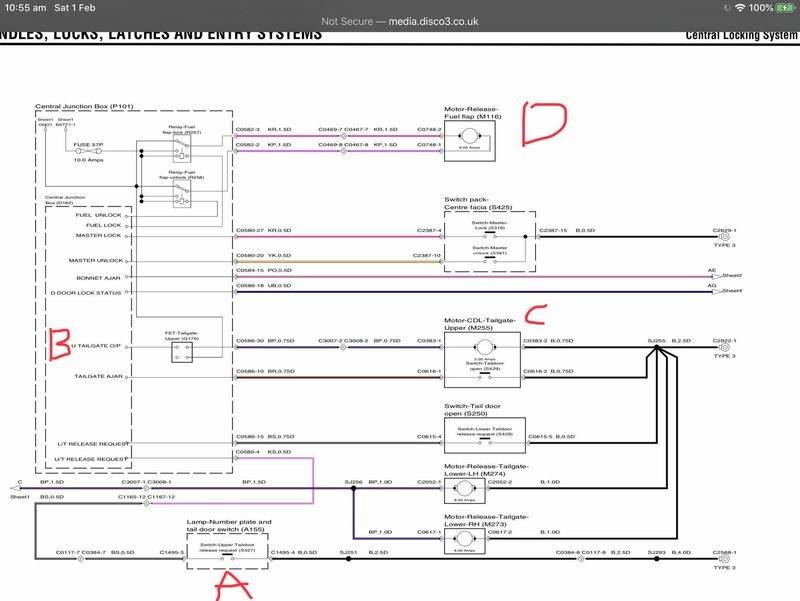Viewport: 800px width, 601px height.
Task: Click the Motor-Release-Tailgate-Lower-LH (M274) motor symbol
Action: (464, 489)
